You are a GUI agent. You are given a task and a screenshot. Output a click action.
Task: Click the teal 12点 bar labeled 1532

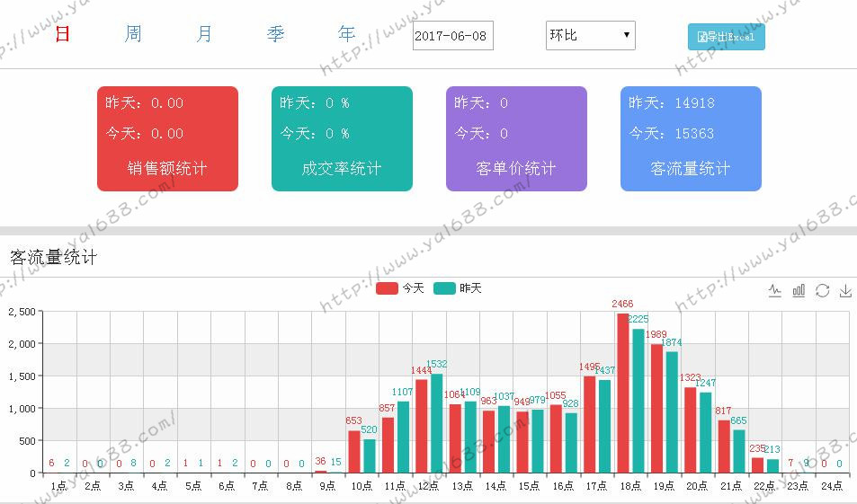pyautogui.click(x=436, y=422)
